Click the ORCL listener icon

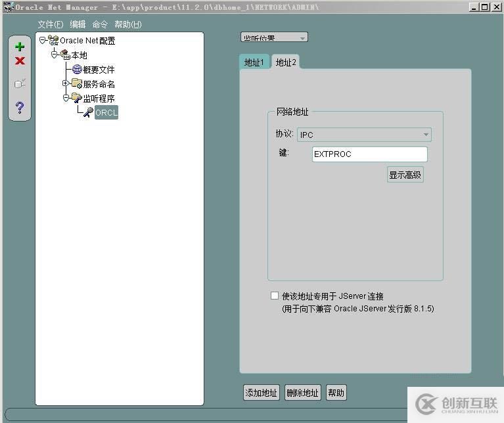click(89, 112)
